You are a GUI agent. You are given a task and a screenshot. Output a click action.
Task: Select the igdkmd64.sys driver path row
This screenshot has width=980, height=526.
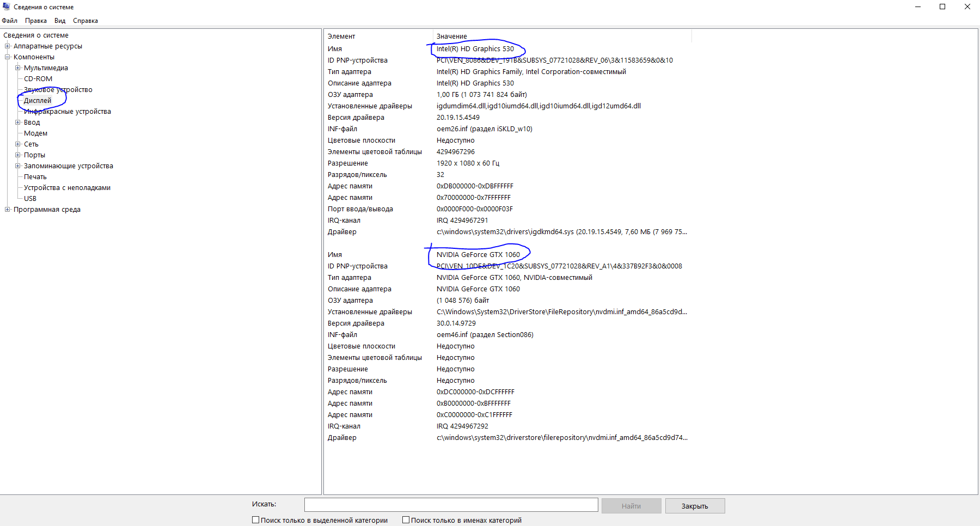(x=506, y=232)
